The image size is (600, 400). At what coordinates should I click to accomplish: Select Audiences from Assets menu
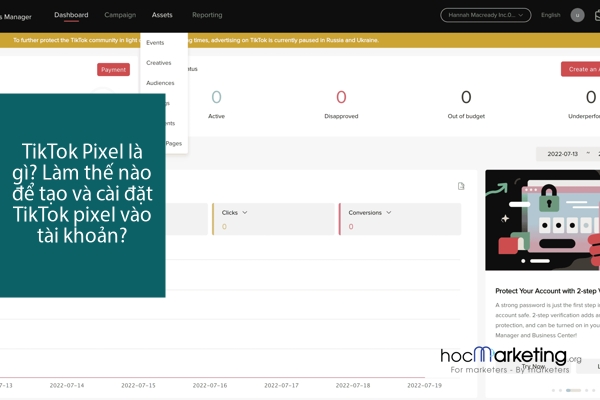[160, 83]
